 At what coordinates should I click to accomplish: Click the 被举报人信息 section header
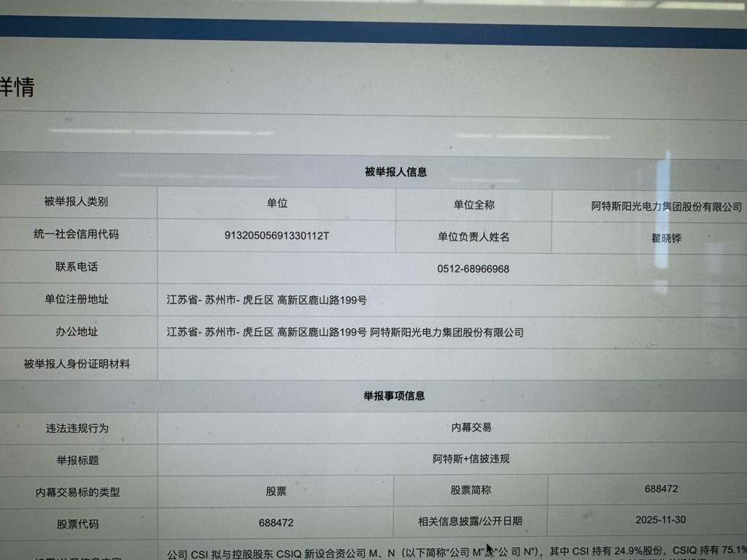395,172
